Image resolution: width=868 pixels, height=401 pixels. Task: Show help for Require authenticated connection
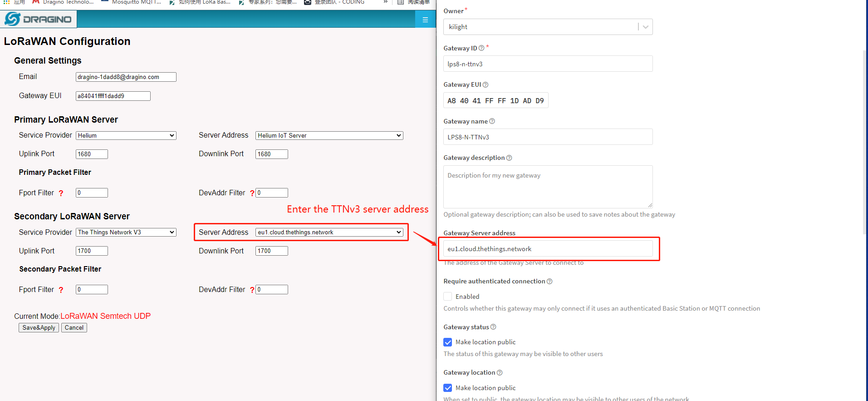pos(549,282)
